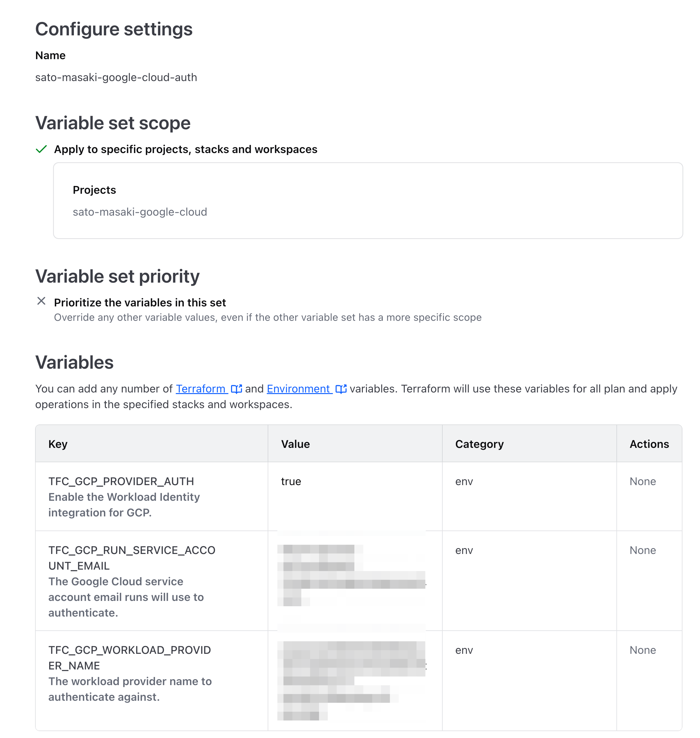Select the Terraform hyperlink
The image size is (700, 738).
click(202, 389)
